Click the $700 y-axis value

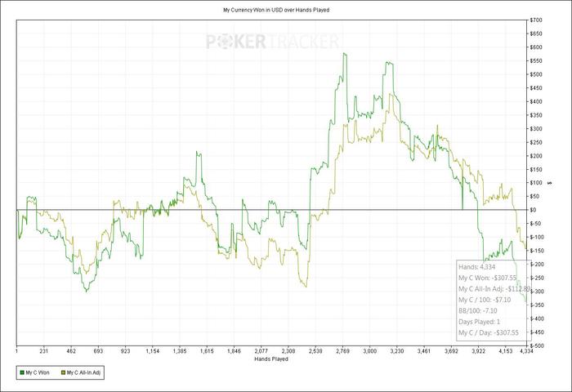click(536, 20)
